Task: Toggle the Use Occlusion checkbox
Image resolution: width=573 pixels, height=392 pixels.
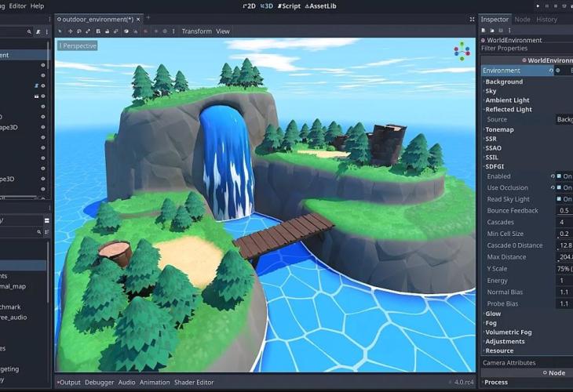Action: tap(559, 188)
